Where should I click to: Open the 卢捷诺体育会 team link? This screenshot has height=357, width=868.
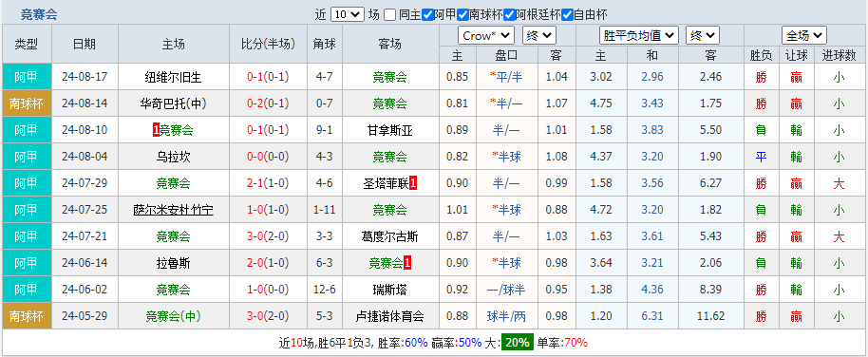(x=390, y=316)
